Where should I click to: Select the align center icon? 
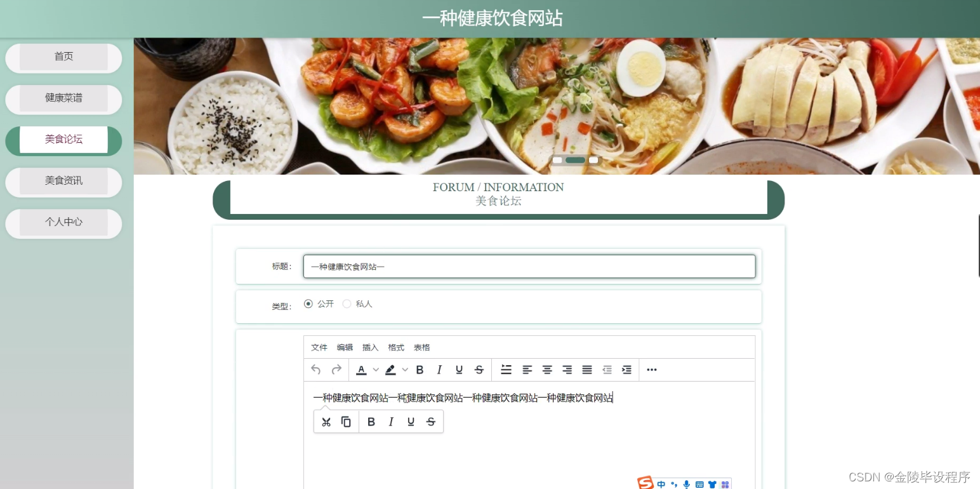(547, 370)
